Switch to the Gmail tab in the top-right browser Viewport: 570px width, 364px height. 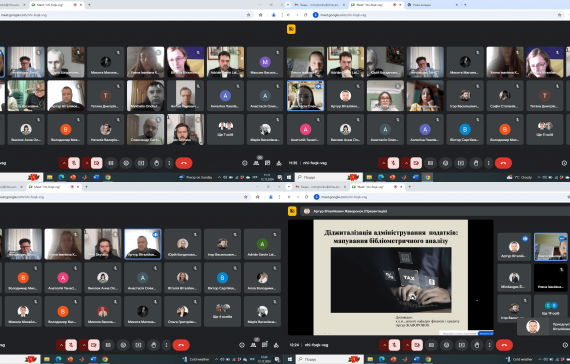(x=317, y=5)
